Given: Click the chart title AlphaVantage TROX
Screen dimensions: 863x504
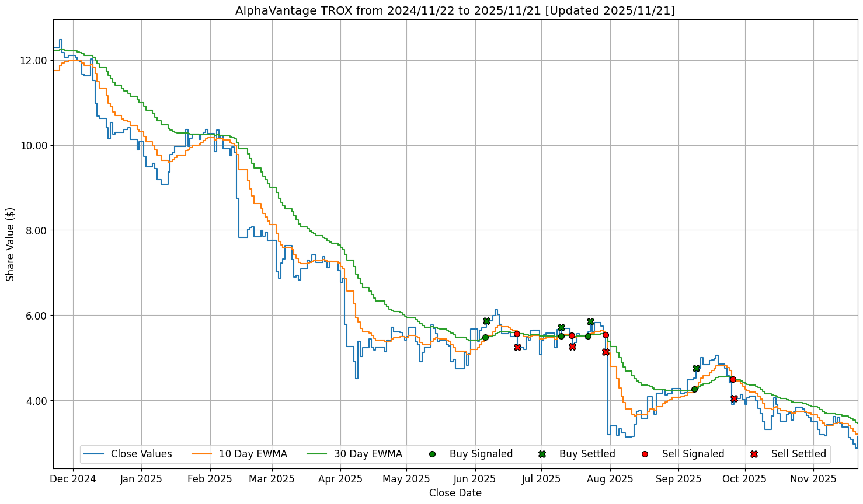Looking at the screenshot, I should (455, 10).
